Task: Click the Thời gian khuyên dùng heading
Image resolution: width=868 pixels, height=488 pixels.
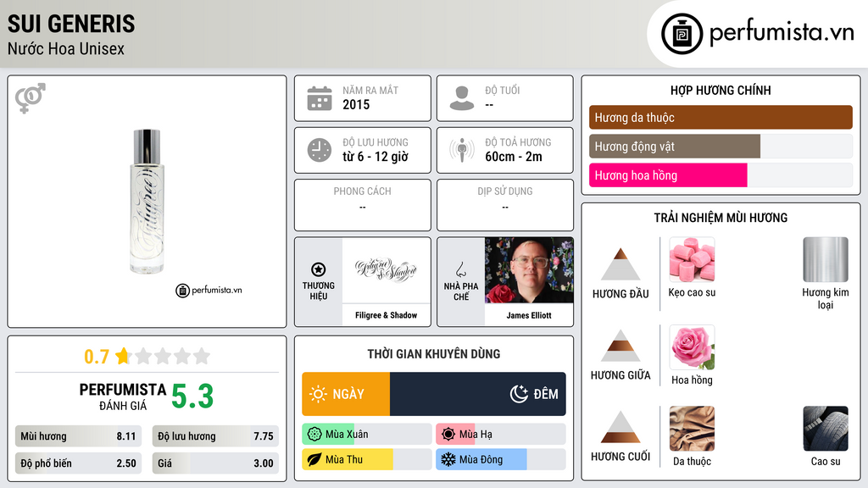Action: [433, 354]
